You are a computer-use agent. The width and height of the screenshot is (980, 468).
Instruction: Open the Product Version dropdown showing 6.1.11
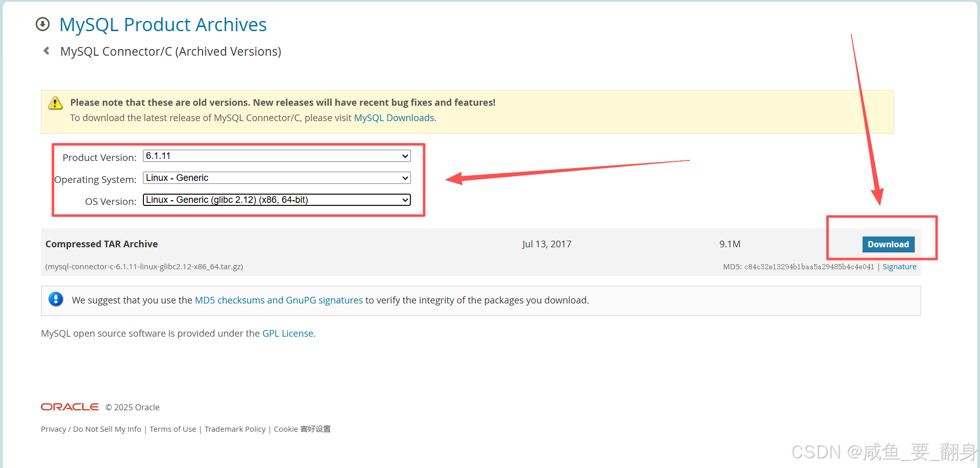(x=277, y=156)
